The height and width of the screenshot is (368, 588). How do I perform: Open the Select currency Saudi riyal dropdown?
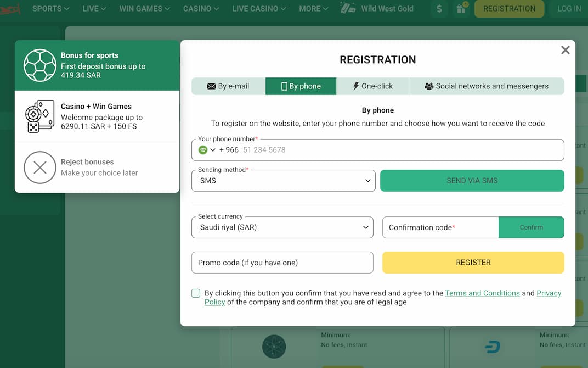282,227
